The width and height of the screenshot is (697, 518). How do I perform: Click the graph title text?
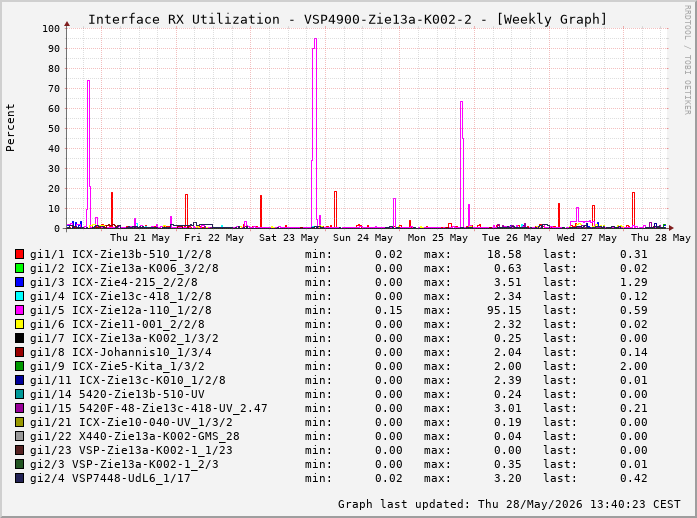tap(347, 20)
